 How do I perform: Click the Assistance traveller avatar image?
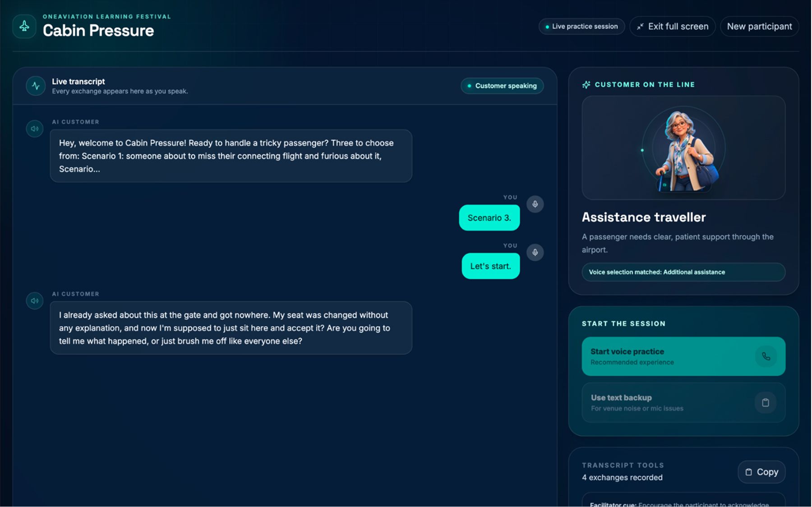pos(683,148)
